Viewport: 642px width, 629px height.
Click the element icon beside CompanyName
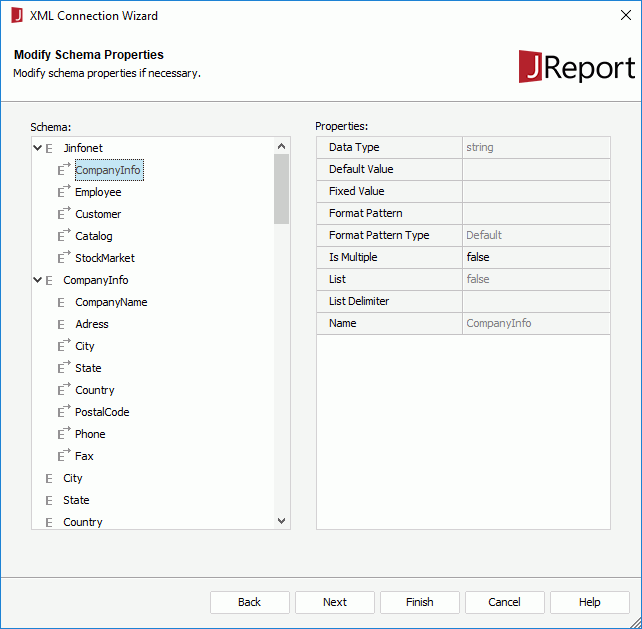[61, 303]
